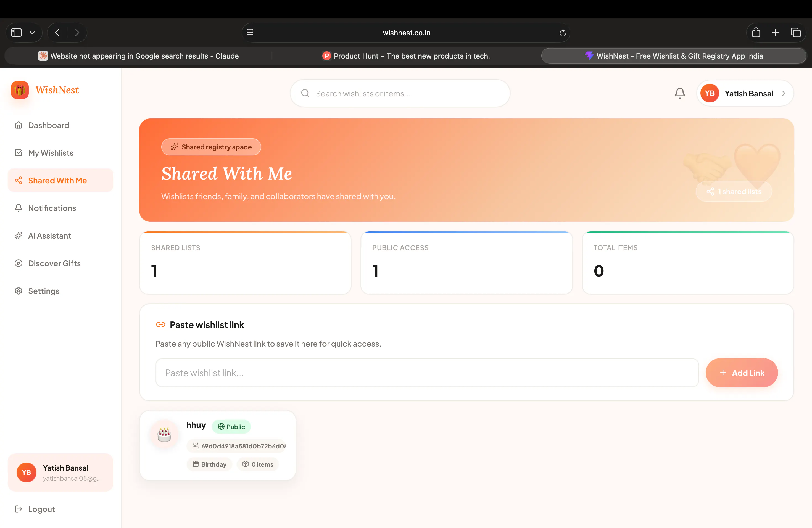Open a new tab with the plus icon
Image resolution: width=812 pixels, height=528 pixels.
(x=776, y=32)
